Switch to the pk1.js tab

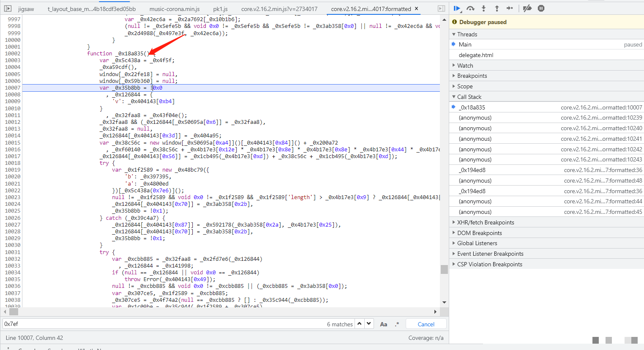[x=220, y=9]
